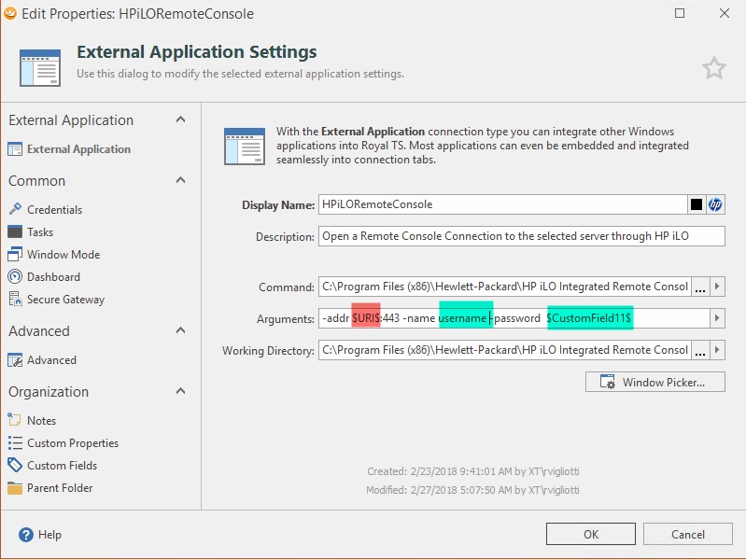Open Arguments field variable arrow menu
Viewport: 746px width, 560px height.
716,318
